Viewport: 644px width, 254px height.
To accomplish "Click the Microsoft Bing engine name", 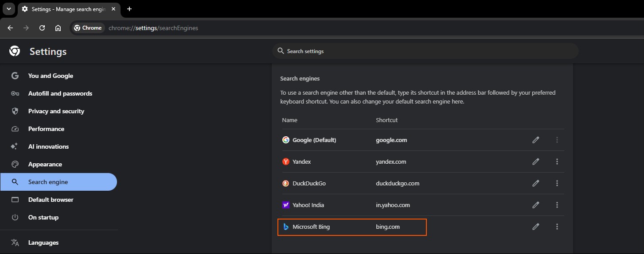I will click(311, 227).
